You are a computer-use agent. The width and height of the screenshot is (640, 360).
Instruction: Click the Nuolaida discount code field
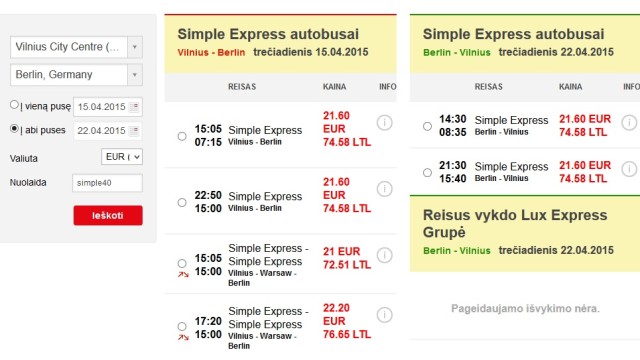(x=107, y=183)
